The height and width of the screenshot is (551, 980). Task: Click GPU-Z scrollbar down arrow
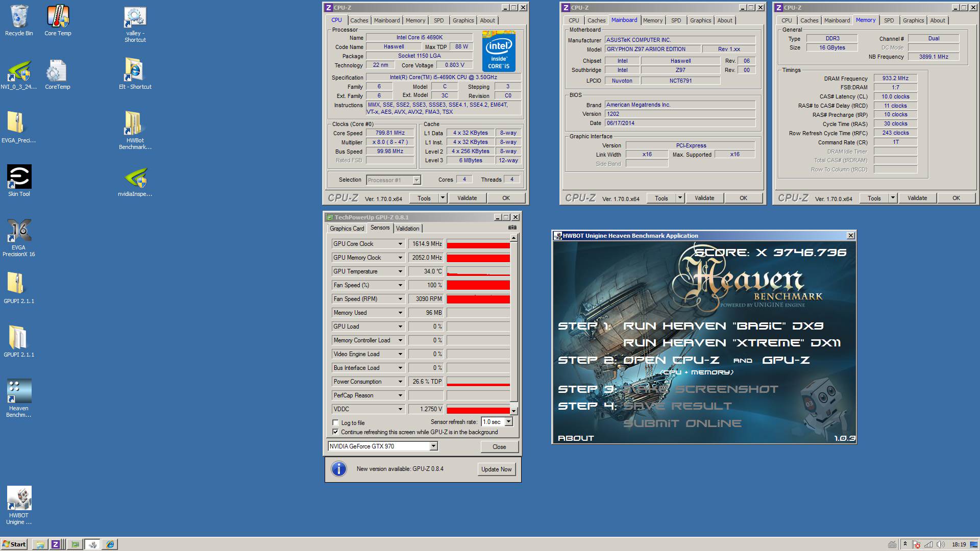coord(513,411)
